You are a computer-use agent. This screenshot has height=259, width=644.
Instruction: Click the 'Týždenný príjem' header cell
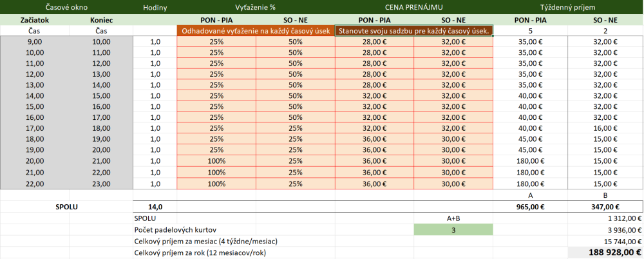569,7
